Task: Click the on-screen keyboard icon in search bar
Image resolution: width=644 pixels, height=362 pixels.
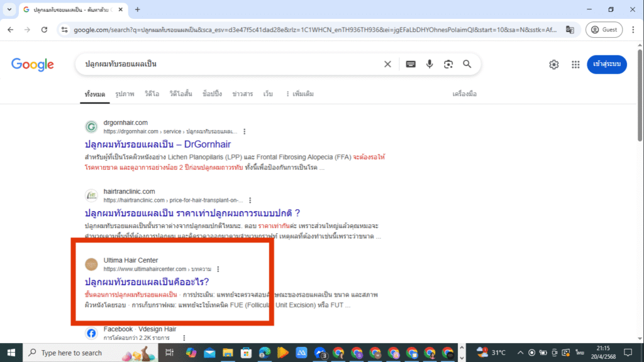Action: (409, 64)
